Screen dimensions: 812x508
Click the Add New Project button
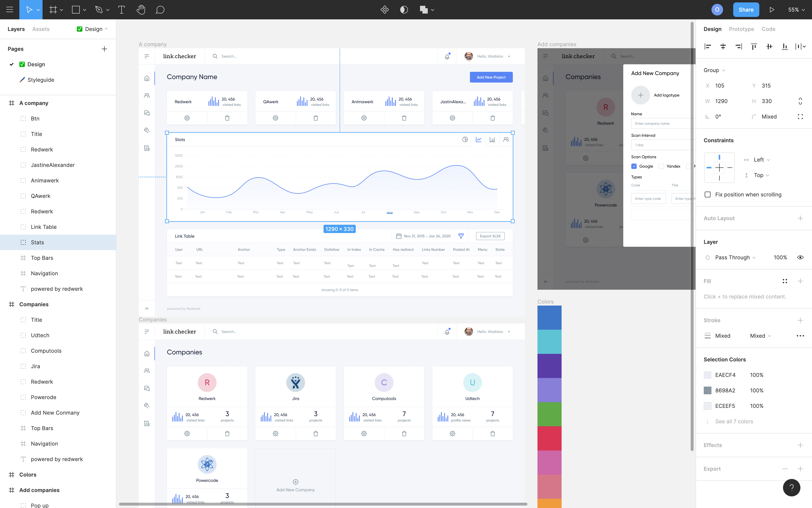[491, 77]
